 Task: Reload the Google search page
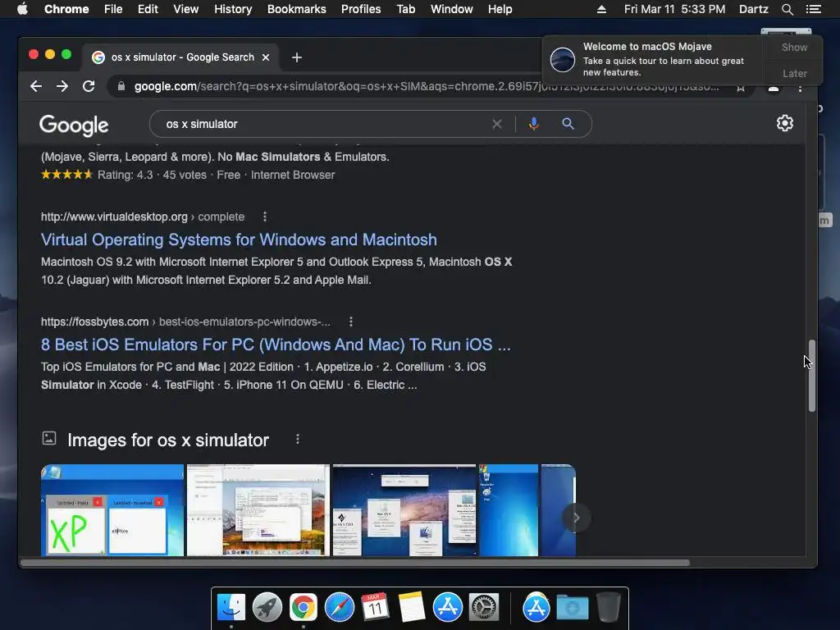click(89, 86)
